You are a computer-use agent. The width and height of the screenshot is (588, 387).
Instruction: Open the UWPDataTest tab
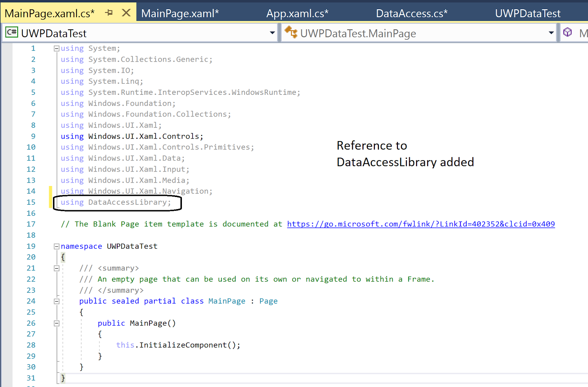[528, 12]
